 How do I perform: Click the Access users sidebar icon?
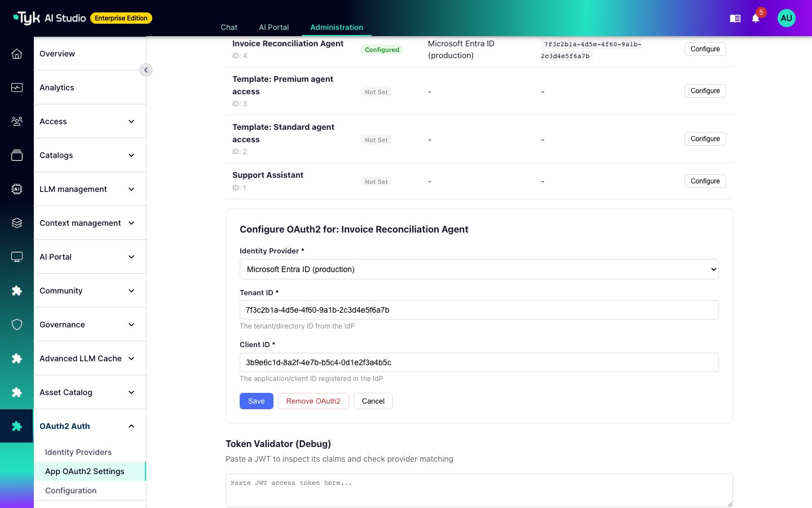tap(17, 121)
